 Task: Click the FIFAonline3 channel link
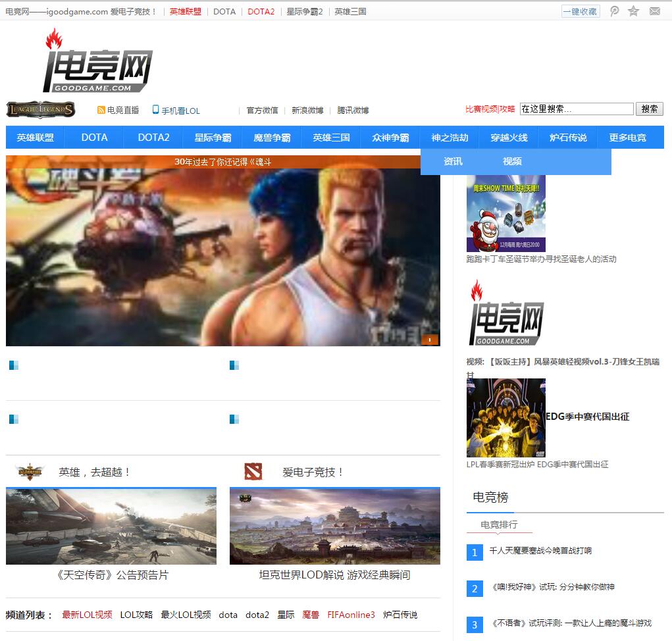tap(351, 615)
